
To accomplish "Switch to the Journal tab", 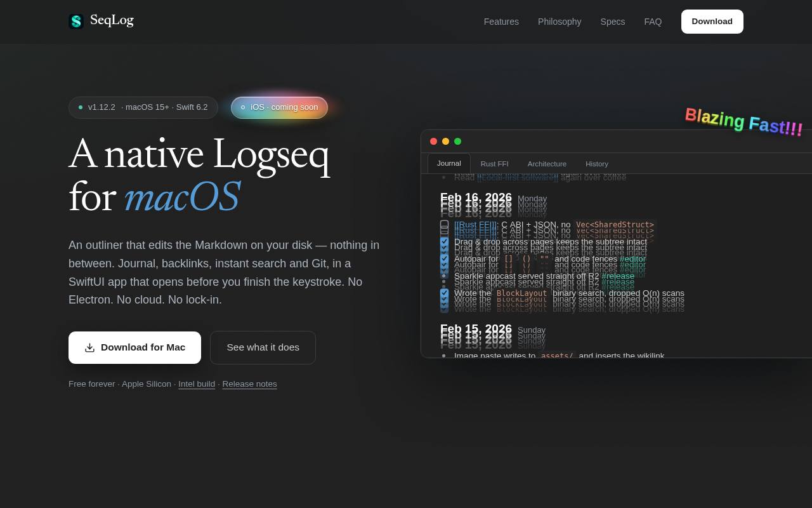I will pos(449,163).
